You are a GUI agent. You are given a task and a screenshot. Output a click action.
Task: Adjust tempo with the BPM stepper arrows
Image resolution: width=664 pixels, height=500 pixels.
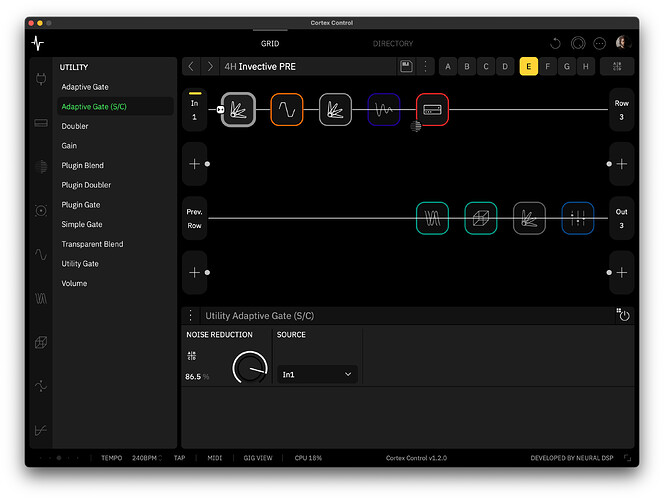(160, 458)
